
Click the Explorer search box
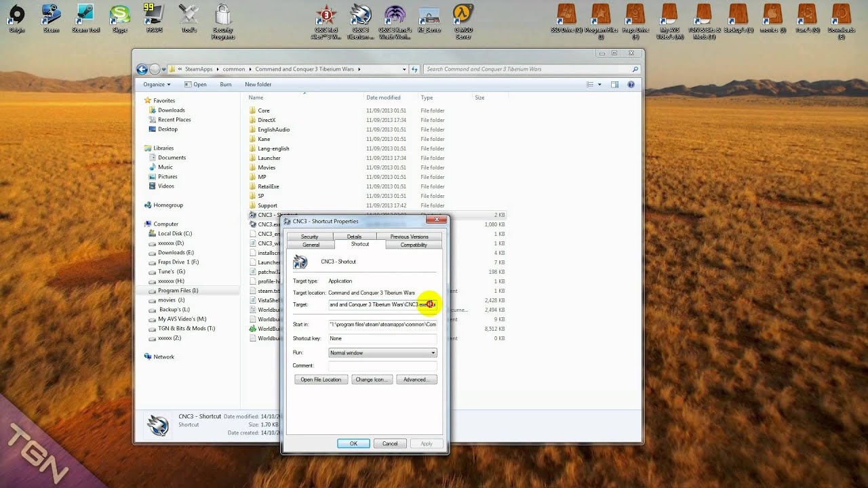click(532, 69)
